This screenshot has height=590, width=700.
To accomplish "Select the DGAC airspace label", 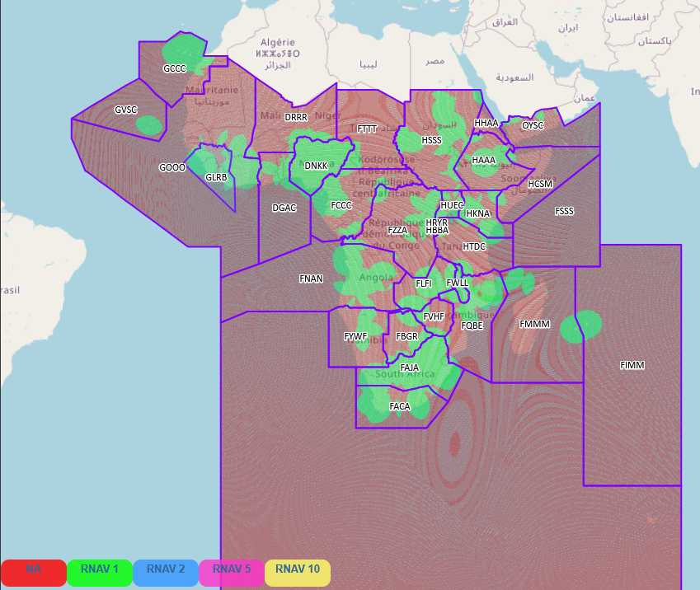I will tap(284, 208).
